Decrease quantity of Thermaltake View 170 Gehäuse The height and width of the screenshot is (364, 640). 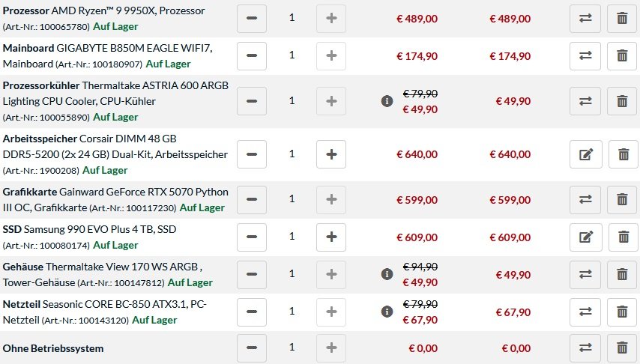pyautogui.click(x=252, y=275)
